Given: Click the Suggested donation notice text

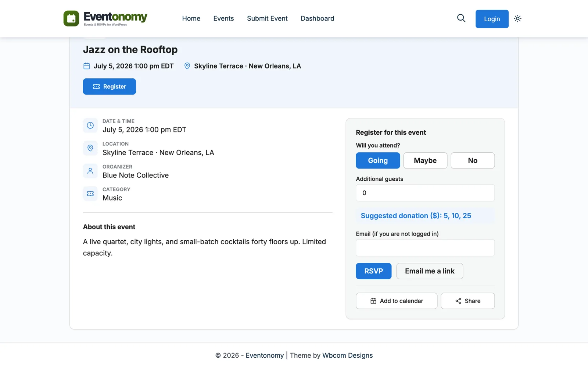Looking at the screenshot, I should coord(416,216).
